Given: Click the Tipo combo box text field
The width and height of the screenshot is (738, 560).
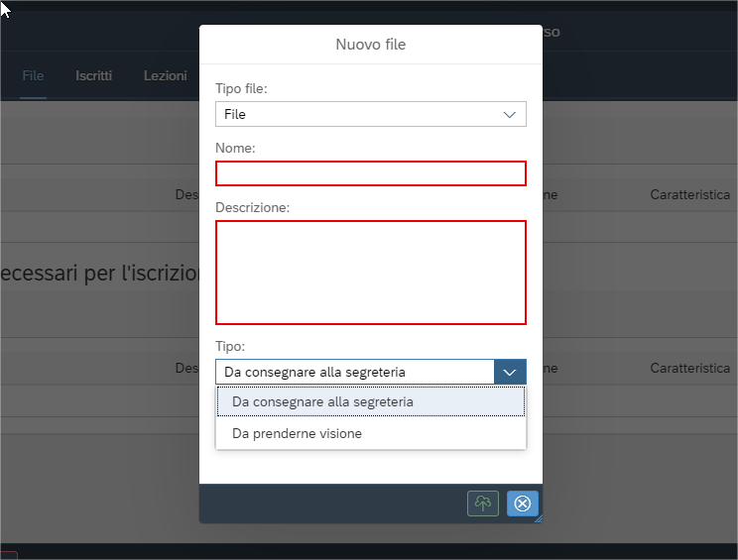Looking at the screenshot, I should tap(354, 372).
